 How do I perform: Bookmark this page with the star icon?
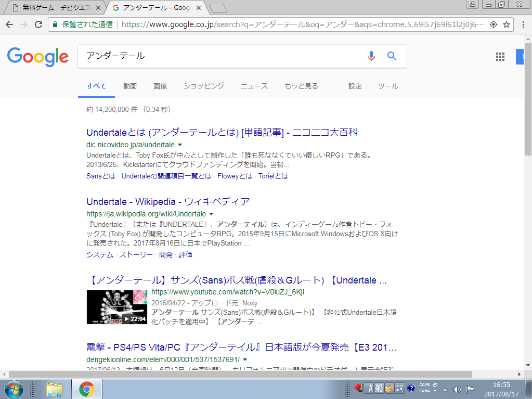[507, 24]
